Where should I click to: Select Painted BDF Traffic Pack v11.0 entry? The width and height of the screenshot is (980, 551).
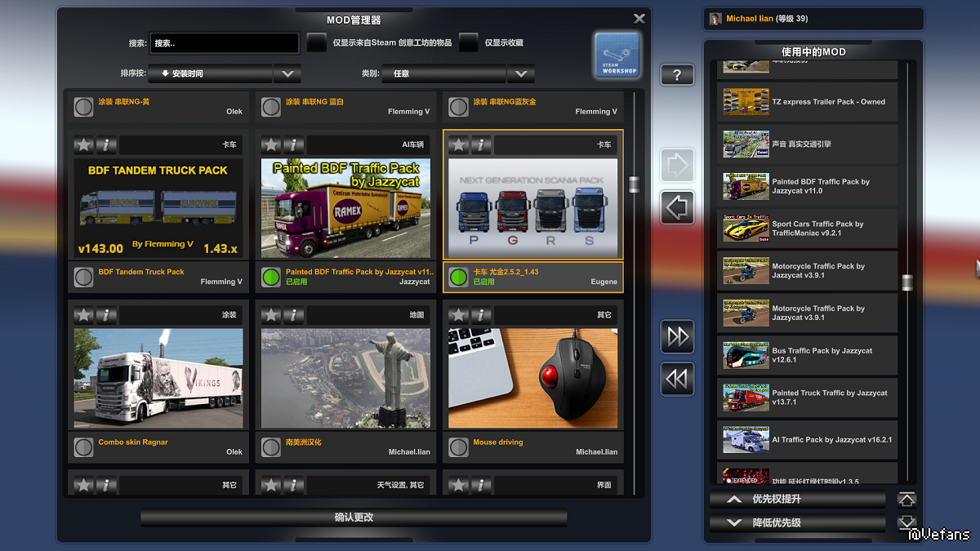(807, 186)
